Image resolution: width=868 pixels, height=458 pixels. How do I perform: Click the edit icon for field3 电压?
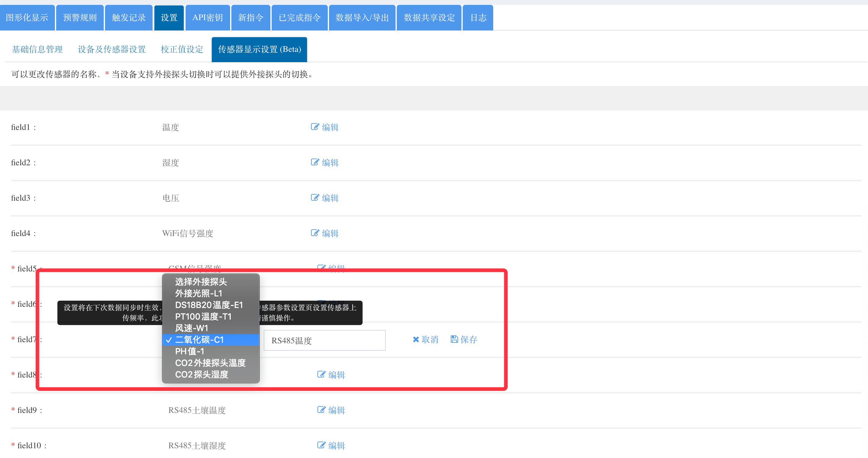point(315,198)
